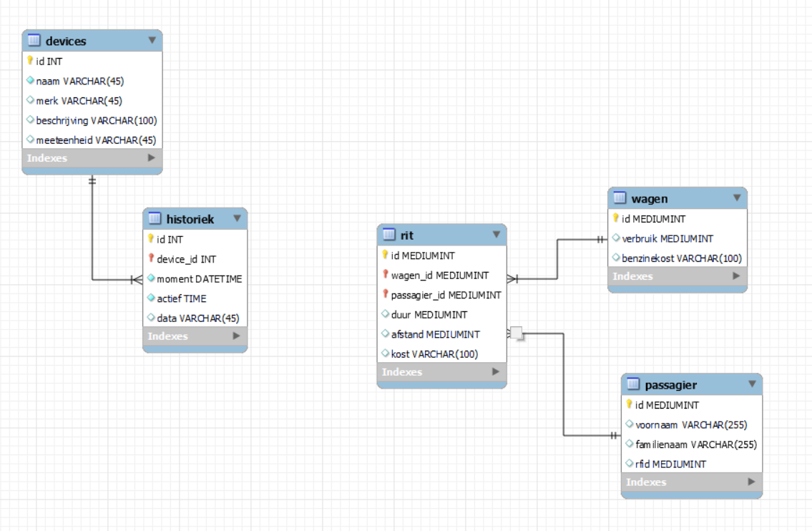The height and width of the screenshot is (531, 812).
Task: Select the primary key icon of rit table
Action: pos(386,255)
